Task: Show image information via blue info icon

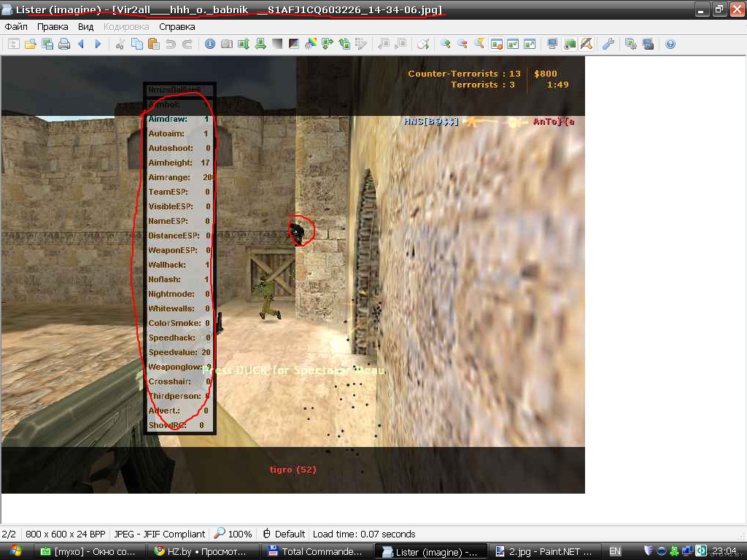Action: click(x=209, y=44)
